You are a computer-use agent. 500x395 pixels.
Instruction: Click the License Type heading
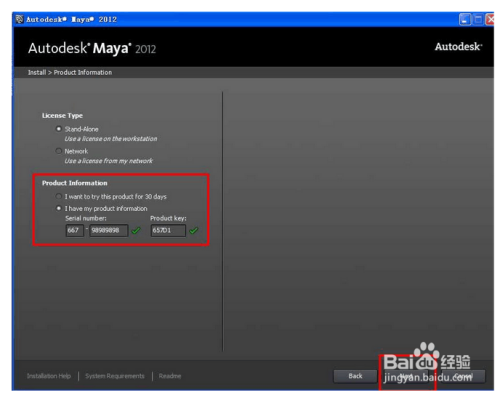(x=62, y=116)
